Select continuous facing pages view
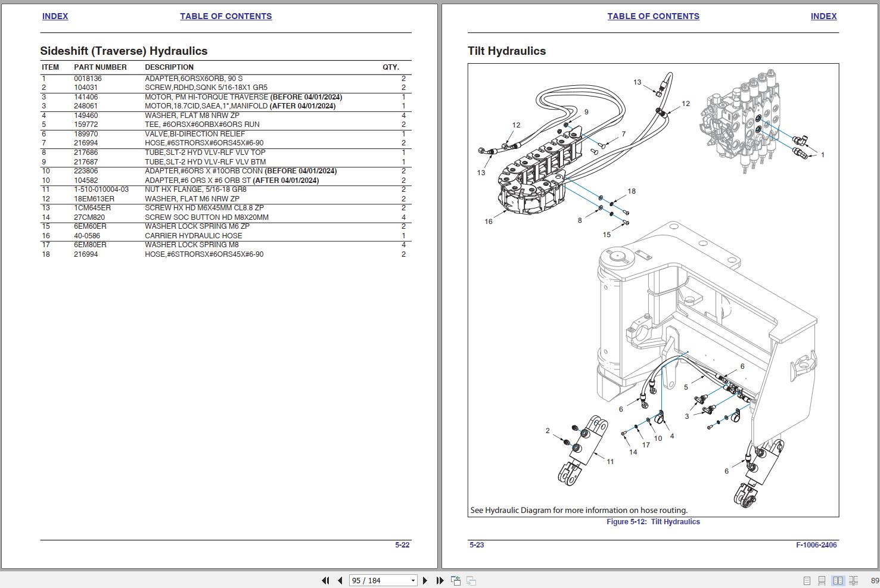This screenshot has width=880, height=588. click(x=853, y=580)
